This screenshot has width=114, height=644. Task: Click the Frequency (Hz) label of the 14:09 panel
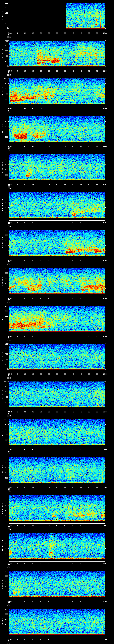(x=3, y=16)
